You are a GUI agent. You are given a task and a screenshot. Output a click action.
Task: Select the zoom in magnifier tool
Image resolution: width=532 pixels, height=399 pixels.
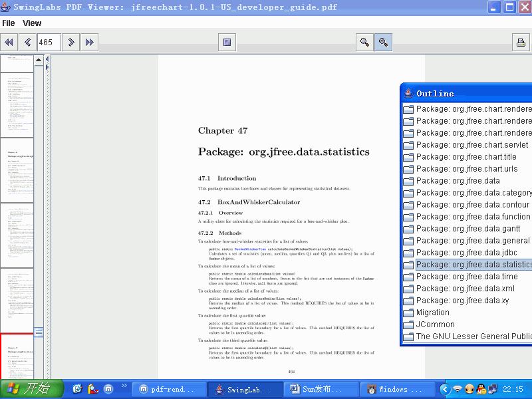coord(364,43)
